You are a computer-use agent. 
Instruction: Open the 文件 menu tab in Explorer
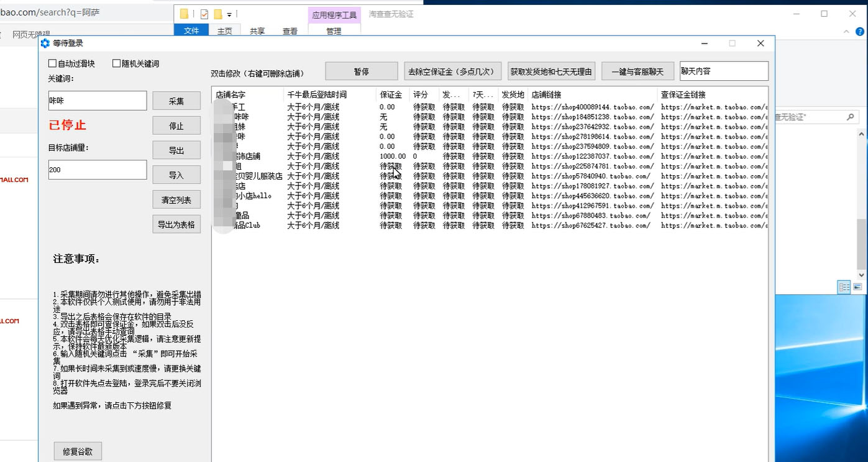point(191,31)
